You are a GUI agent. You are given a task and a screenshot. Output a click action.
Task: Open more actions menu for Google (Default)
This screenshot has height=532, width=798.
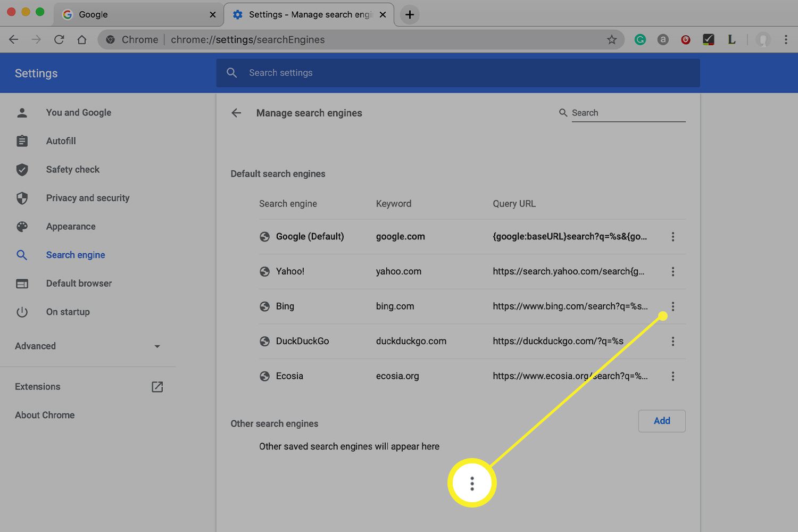(672, 237)
